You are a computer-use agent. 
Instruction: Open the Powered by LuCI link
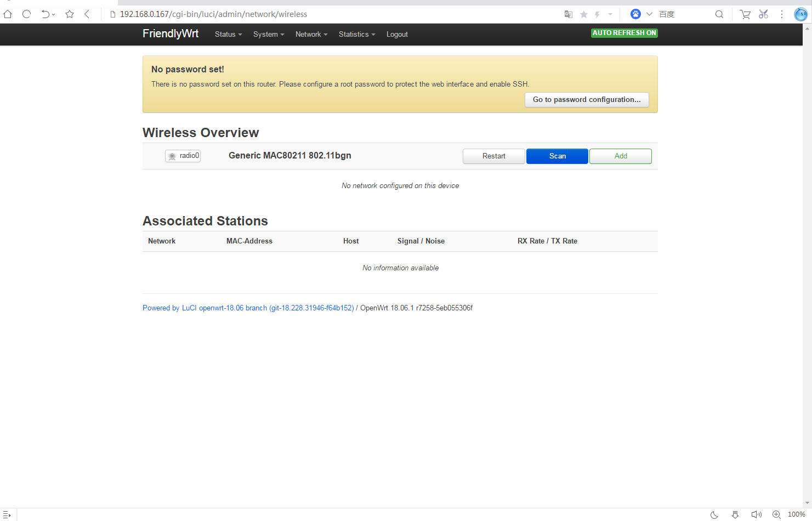[248, 308]
